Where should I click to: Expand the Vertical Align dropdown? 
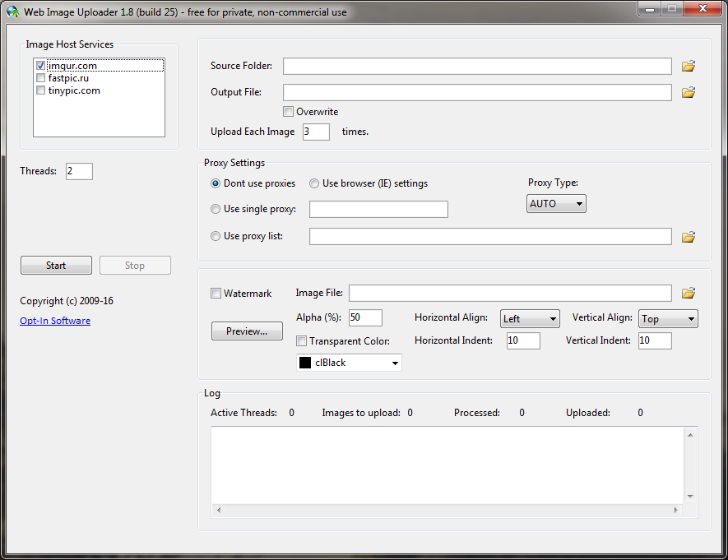[x=668, y=319]
